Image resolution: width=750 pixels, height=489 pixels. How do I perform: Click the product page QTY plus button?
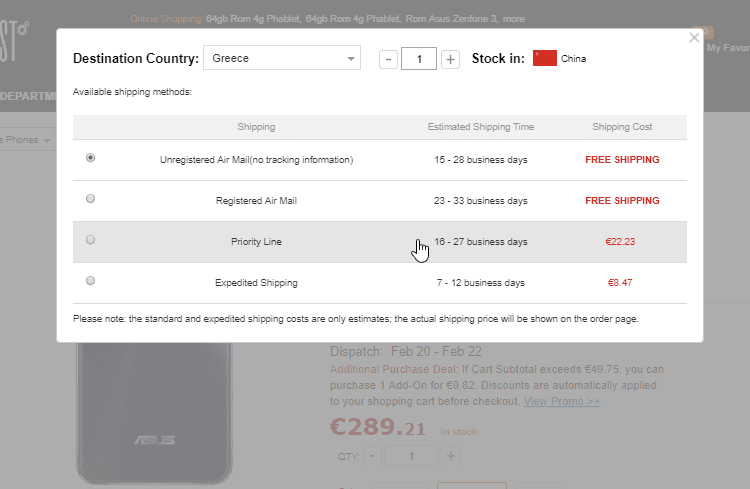451,456
